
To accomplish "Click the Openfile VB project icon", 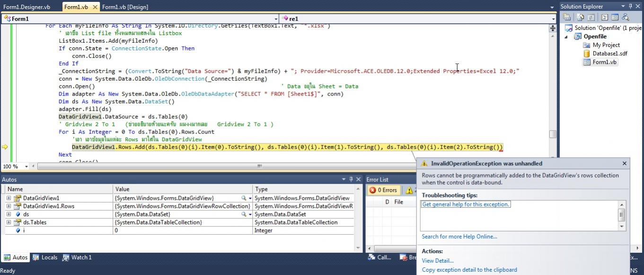I will pos(577,36).
